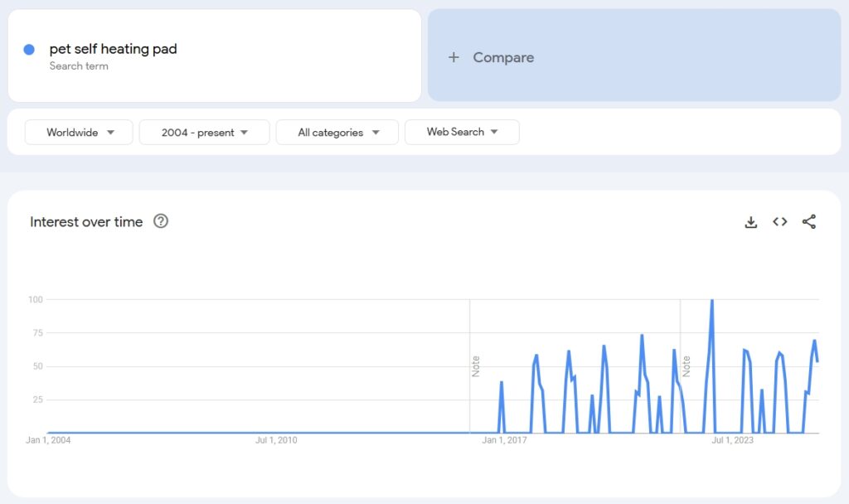This screenshot has height=504, width=849.
Task: Open the Interest over time help icon
Action: click(x=161, y=221)
